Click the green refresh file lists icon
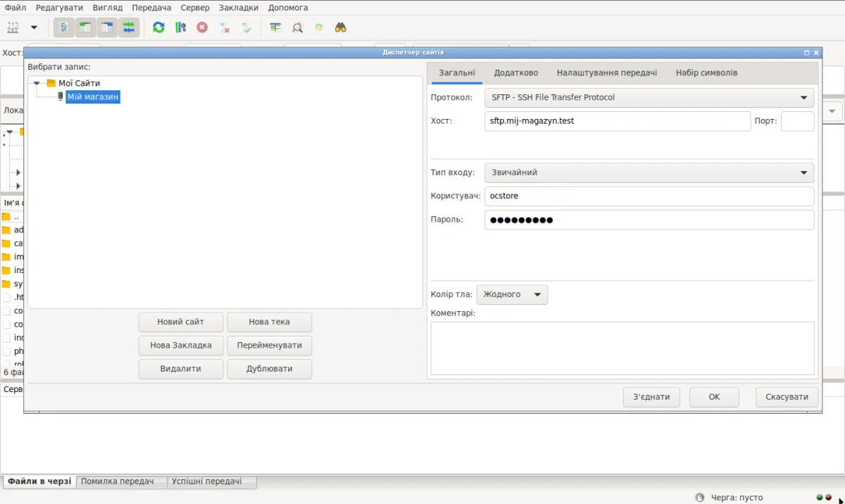Image resolution: width=845 pixels, height=504 pixels. 158,27
